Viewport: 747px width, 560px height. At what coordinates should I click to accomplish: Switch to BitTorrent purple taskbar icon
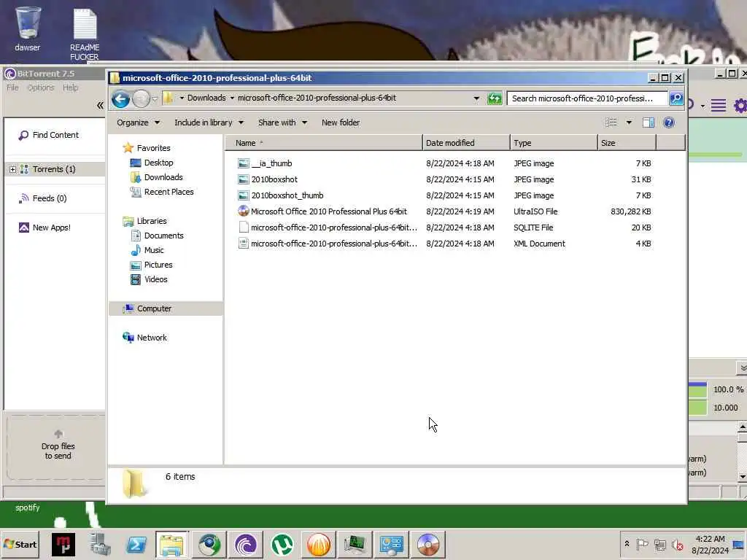click(245, 544)
